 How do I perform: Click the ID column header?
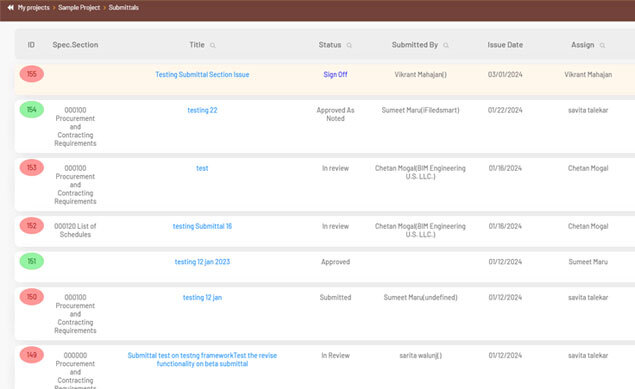coord(31,45)
